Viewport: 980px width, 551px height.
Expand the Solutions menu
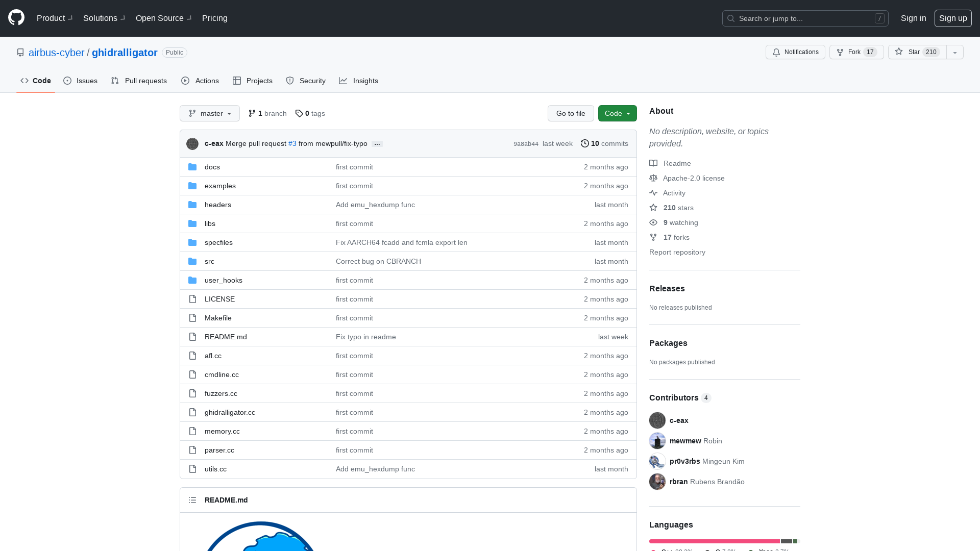tap(104, 18)
